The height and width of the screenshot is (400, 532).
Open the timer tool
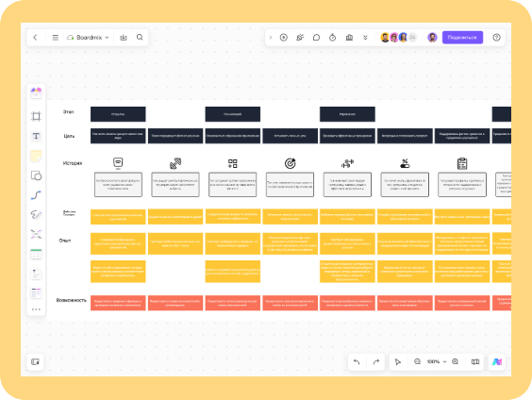click(x=332, y=38)
